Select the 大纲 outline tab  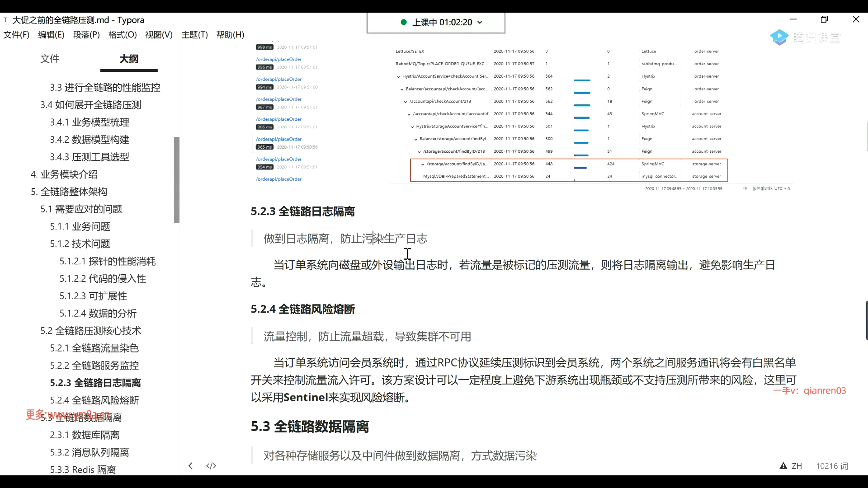click(129, 59)
